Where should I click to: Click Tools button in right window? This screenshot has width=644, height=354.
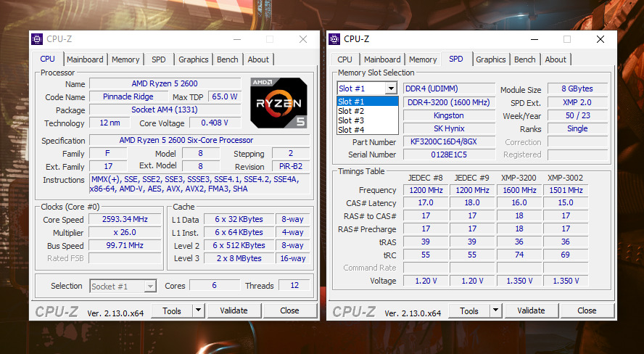pos(469,311)
